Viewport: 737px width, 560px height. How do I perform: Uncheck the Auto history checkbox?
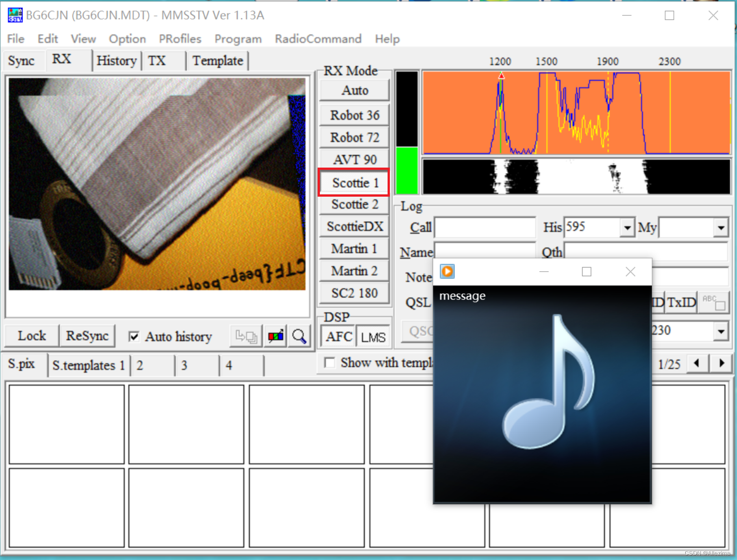point(134,336)
